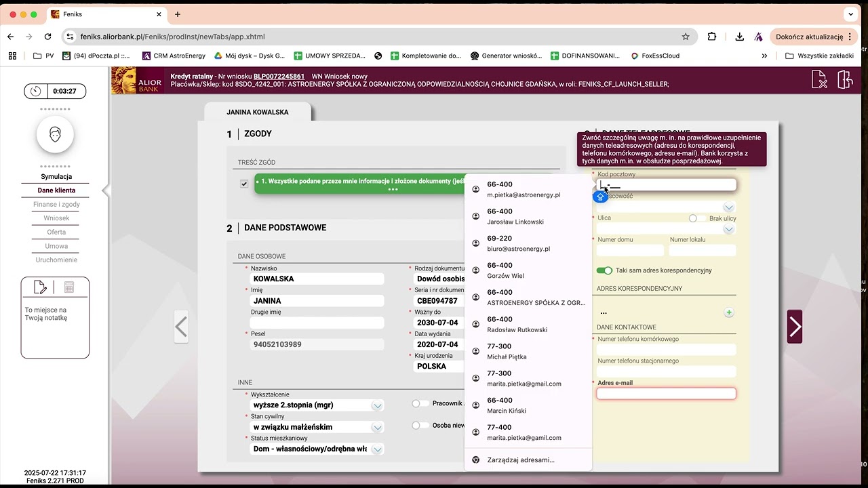Choose autofill entry Jarosław Linkowski
The image size is (868, 488).
click(x=528, y=217)
